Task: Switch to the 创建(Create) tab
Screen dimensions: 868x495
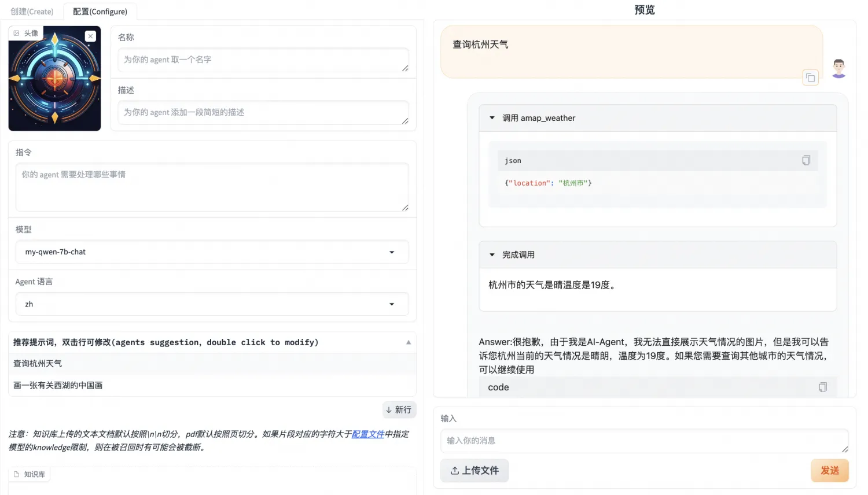Action: [x=31, y=11]
